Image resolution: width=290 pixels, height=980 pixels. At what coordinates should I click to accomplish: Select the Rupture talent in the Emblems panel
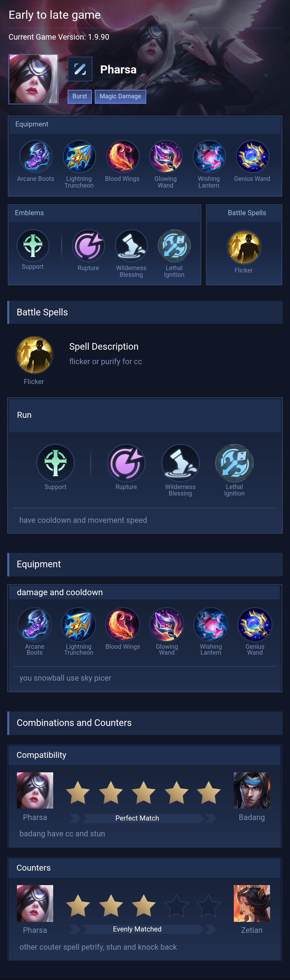tap(88, 245)
